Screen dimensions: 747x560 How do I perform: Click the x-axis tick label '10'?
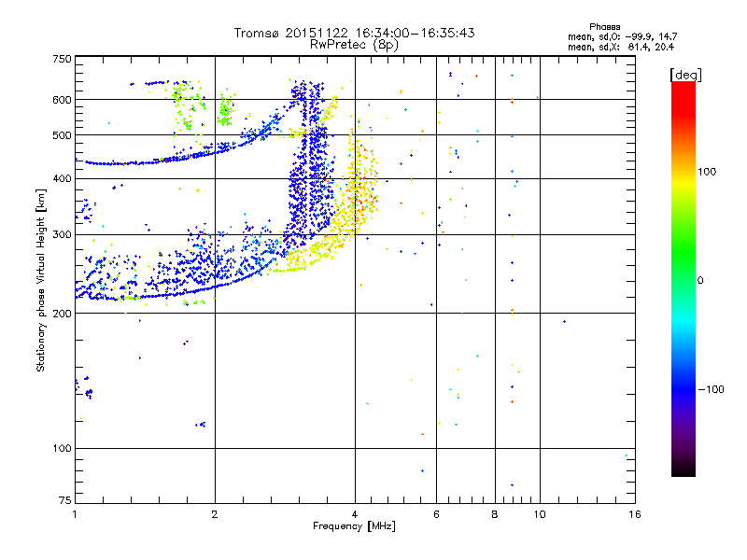[x=540, y=514]
